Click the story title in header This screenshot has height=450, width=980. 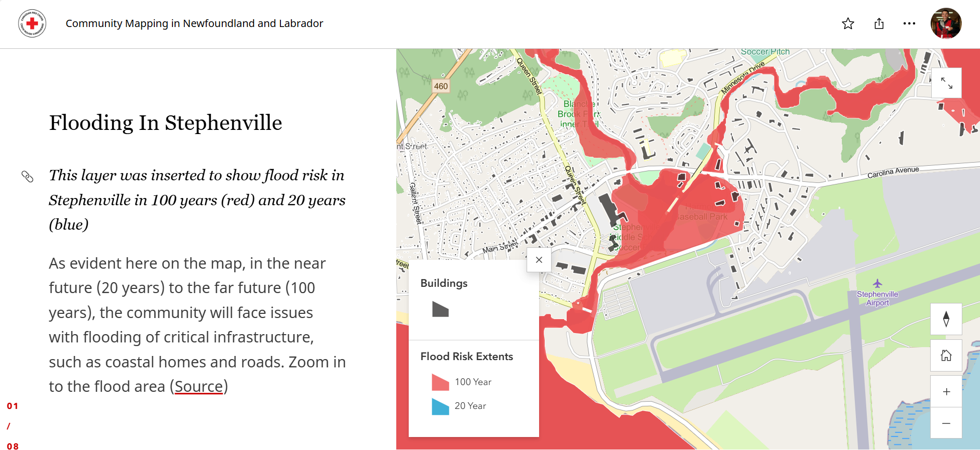(x=194, y=24)
